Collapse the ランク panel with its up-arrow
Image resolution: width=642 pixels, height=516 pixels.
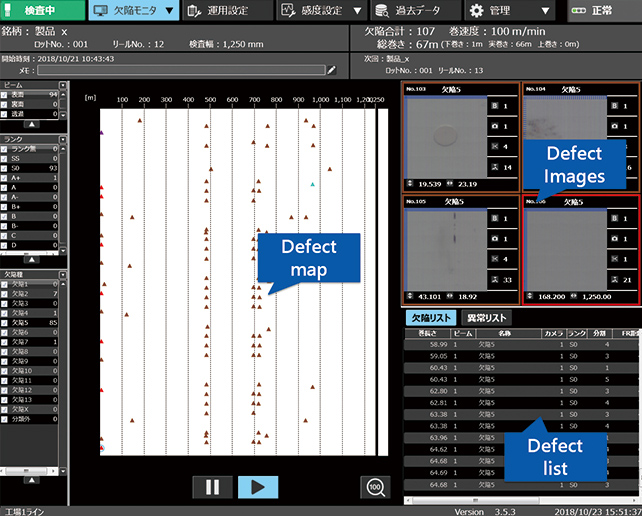click(32, 260)
